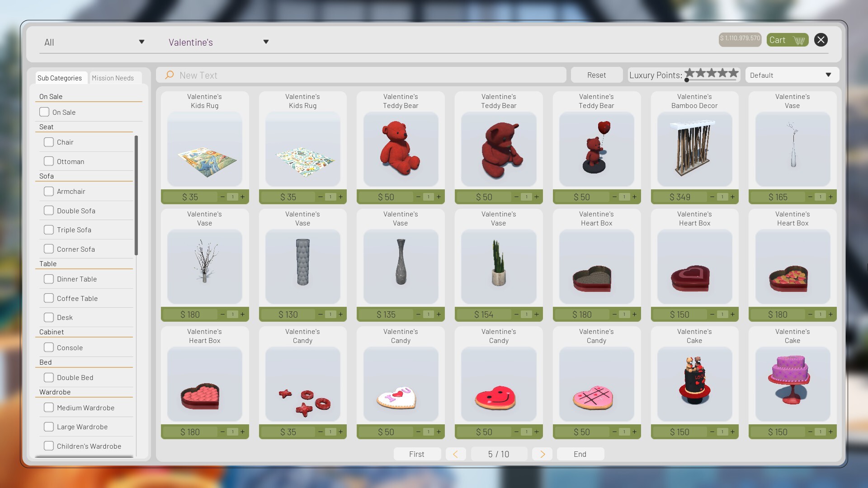Switch to the Mission Needs tab

click(113, 78)
